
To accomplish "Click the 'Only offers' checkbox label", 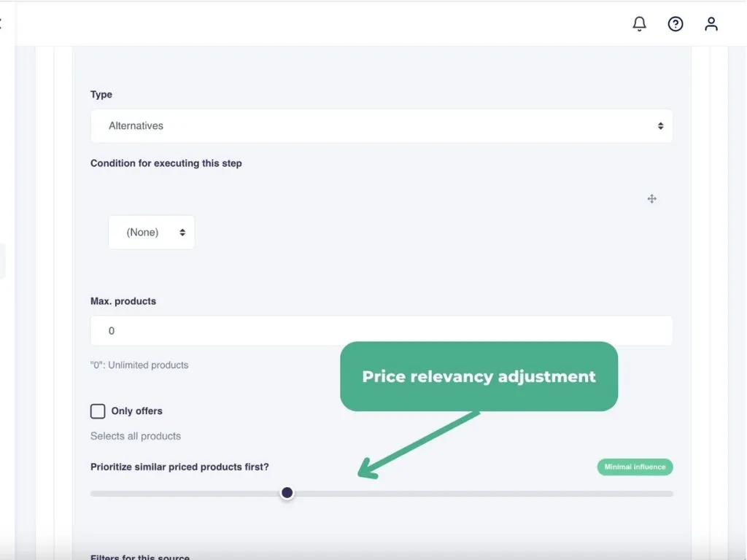I will click(136, 411).
